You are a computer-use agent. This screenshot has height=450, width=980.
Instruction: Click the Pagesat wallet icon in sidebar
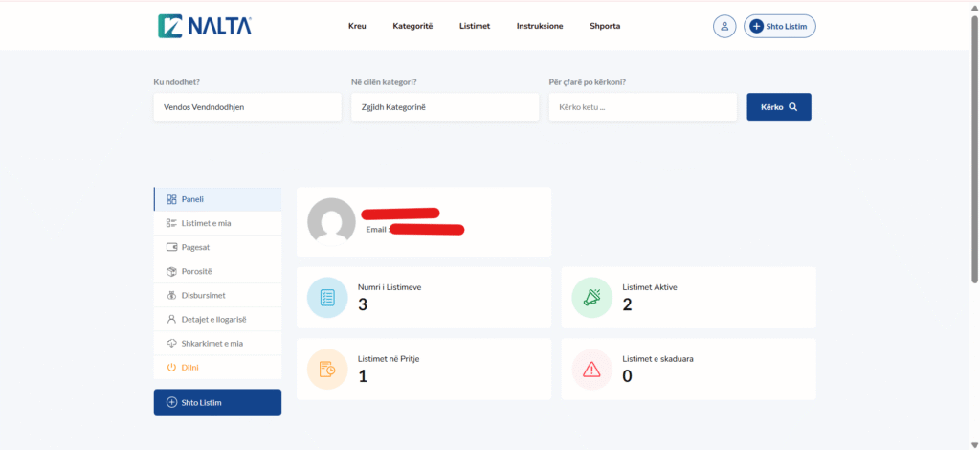171,247
